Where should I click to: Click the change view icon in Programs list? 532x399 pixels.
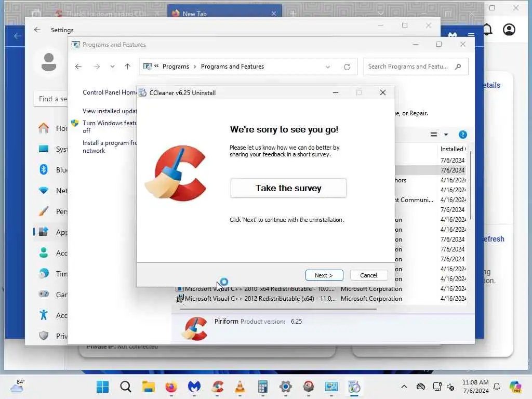coord(434,135)
